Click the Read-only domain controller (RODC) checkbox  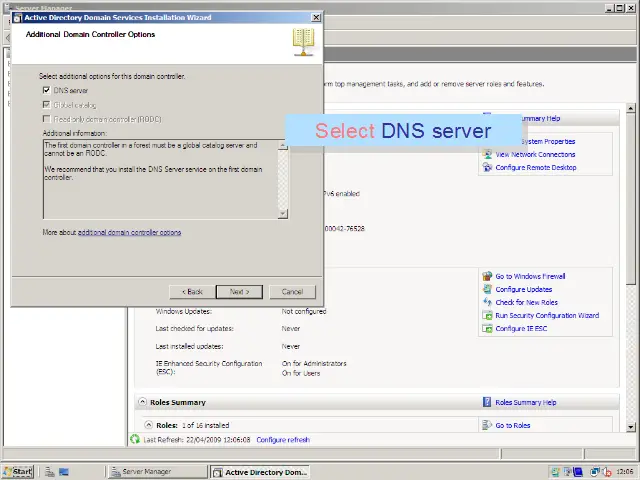47,119
